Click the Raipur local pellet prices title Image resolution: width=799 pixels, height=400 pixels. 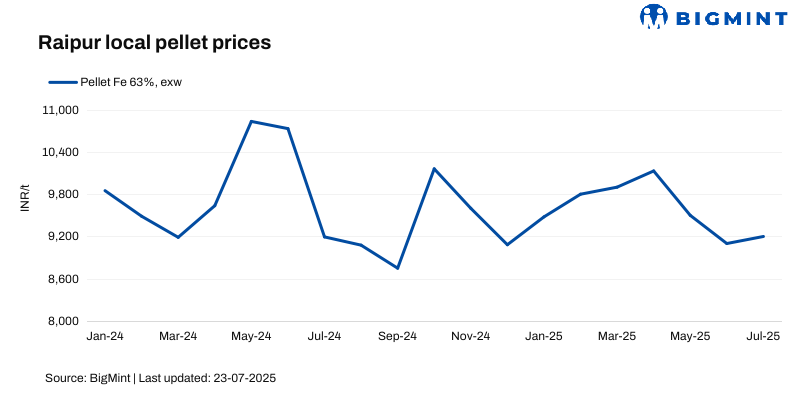[x=155, y=44]
